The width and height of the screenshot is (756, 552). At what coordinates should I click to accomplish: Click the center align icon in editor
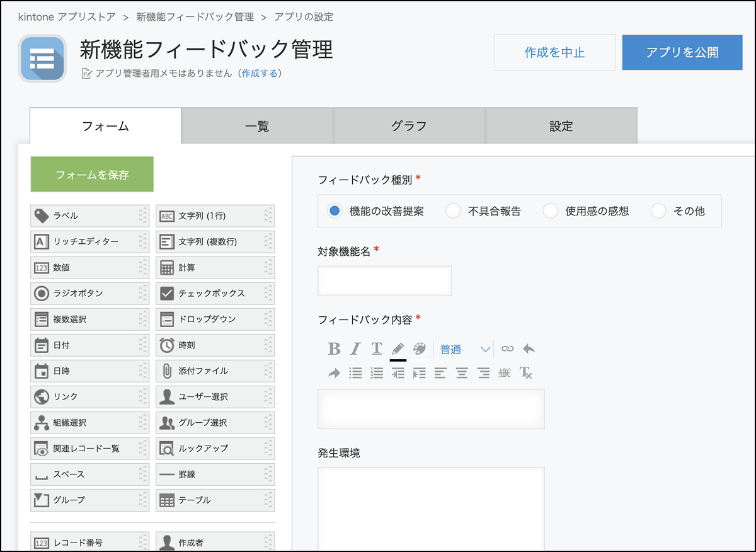click(x=462, y=373)
